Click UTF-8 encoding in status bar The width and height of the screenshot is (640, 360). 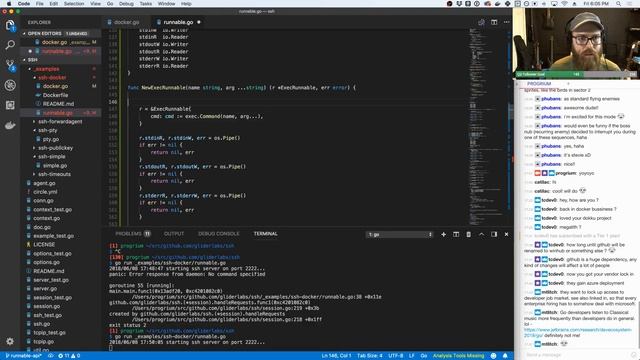[396, 356]
